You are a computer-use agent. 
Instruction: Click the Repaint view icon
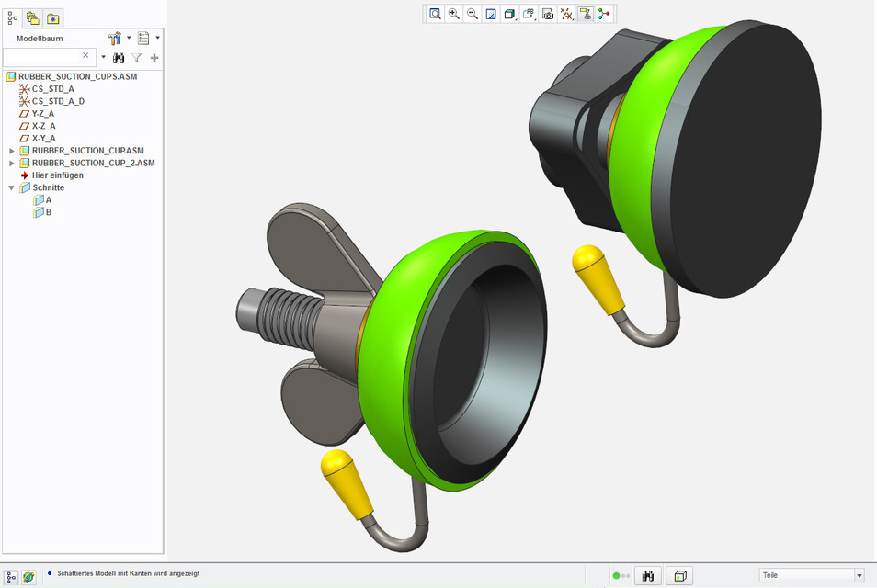[x=490, y=13]
